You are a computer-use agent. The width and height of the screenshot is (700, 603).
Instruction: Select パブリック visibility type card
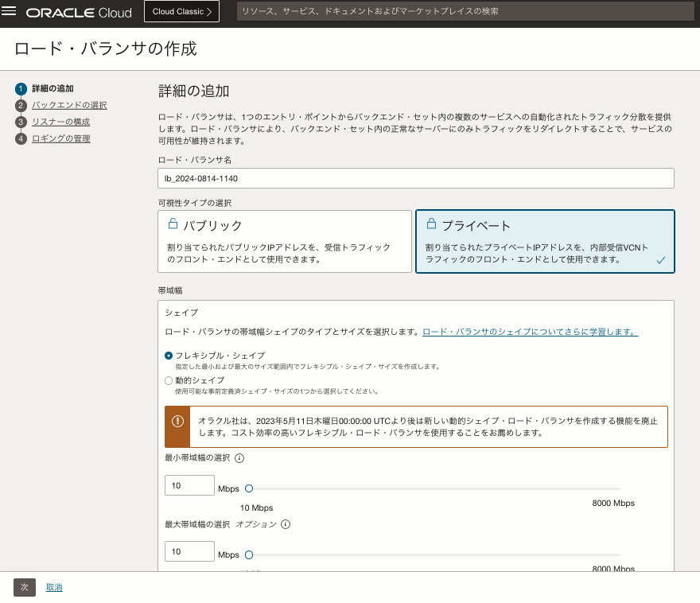coord(285,242)
